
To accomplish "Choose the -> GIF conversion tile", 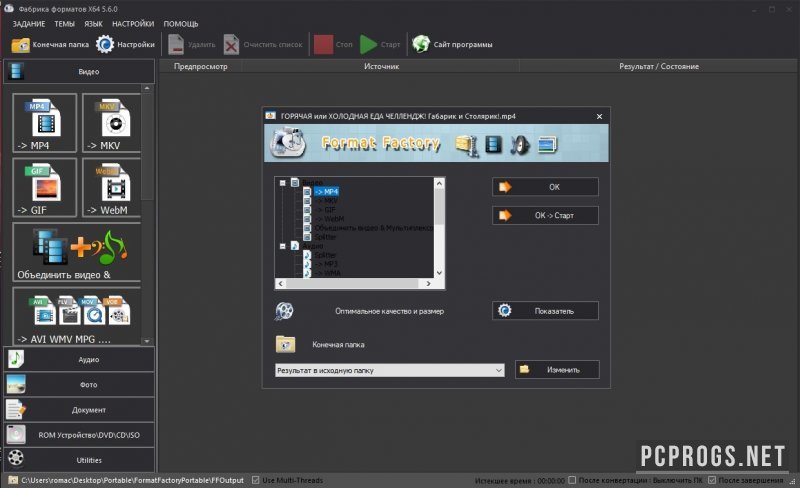I will click(44, 187).
